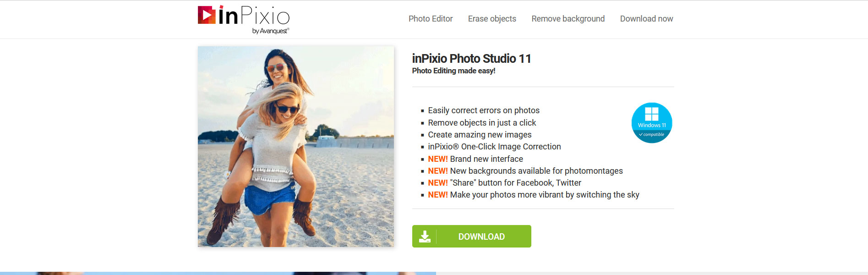Viewport: 868px width, 275px height.
Task: Click the green DOWNLOAD button
Action: tap(472, 236)
